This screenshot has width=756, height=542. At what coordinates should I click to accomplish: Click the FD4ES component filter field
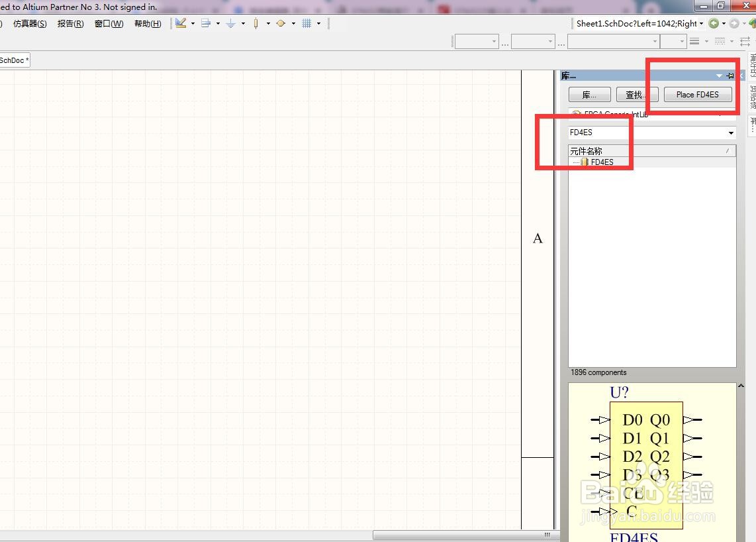point(647,133)
